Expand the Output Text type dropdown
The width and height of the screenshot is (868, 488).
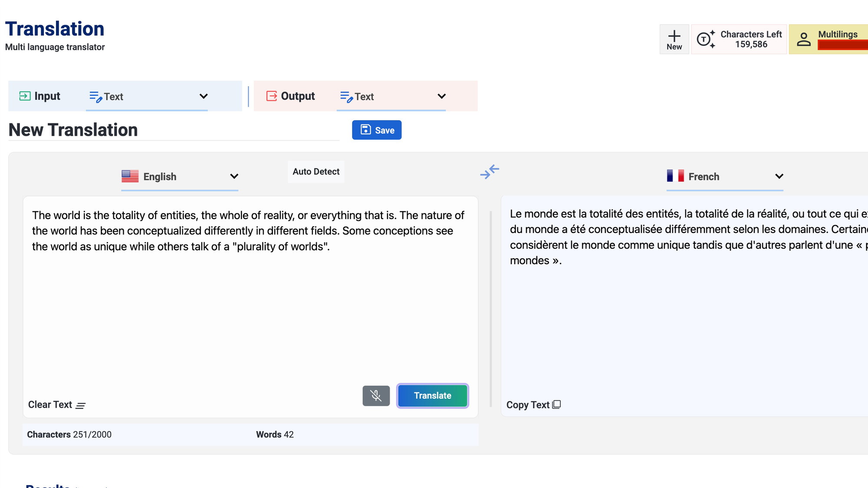[441, 96]
